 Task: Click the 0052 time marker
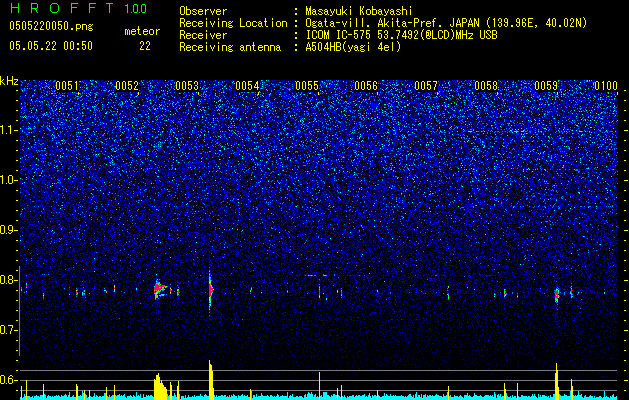click(x=127, y=86)
